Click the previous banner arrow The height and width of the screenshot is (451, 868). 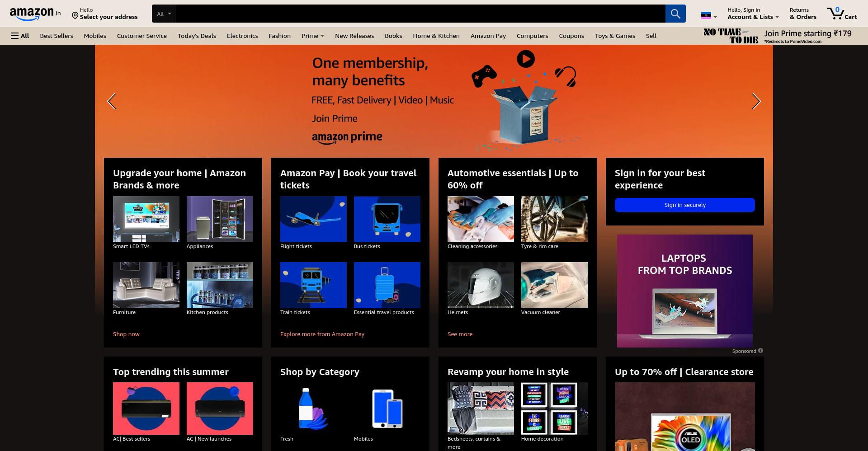point(112,101)
